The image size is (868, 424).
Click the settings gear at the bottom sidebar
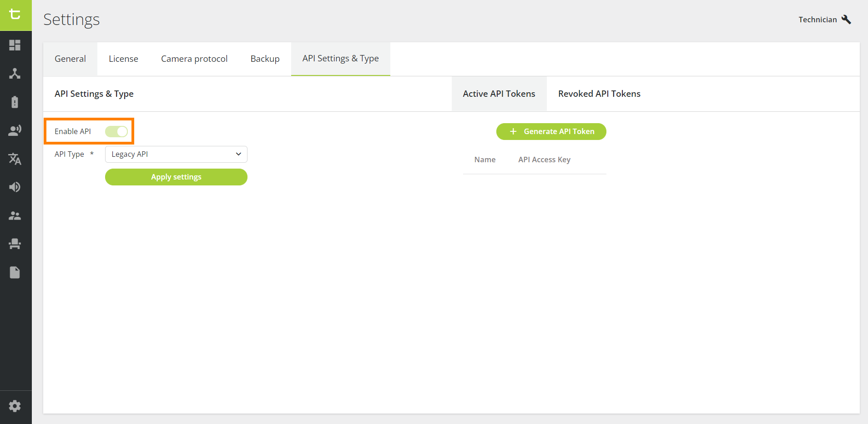tap(15, 406)
